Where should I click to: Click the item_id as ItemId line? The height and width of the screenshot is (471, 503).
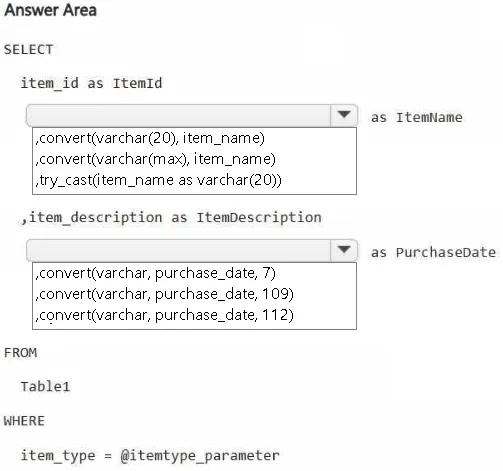tap(91, 83)
